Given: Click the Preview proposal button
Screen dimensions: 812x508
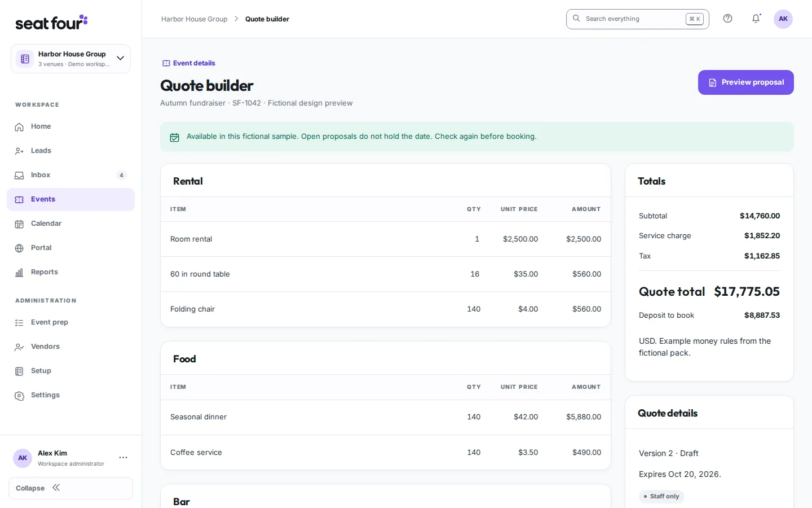Looking at the screenshot, I should (x=745, y=82).
